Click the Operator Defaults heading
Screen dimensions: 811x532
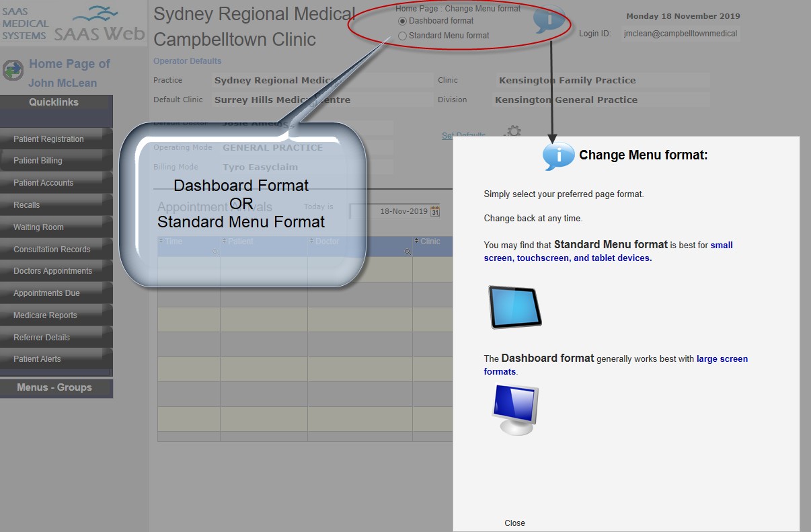(187, 61)
